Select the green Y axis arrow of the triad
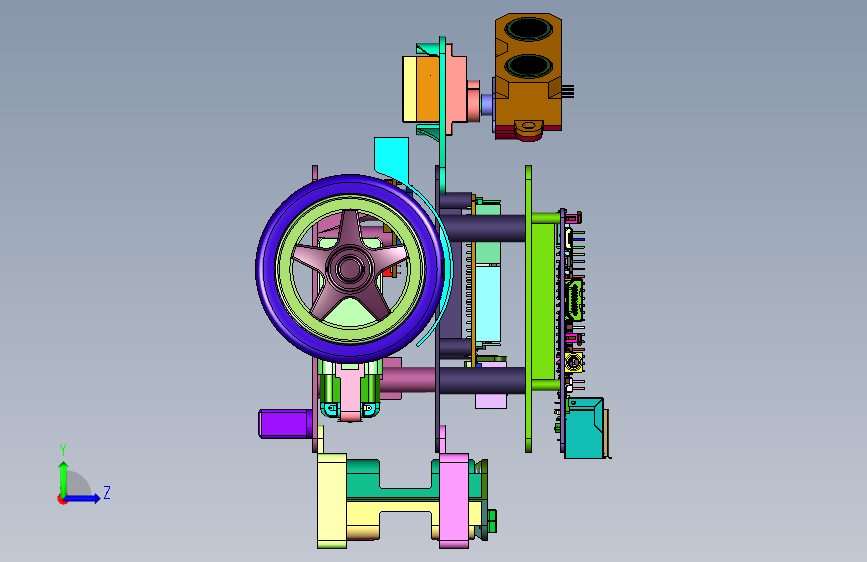This screenshot has width=867, height=562. click(x=63, y=477)
